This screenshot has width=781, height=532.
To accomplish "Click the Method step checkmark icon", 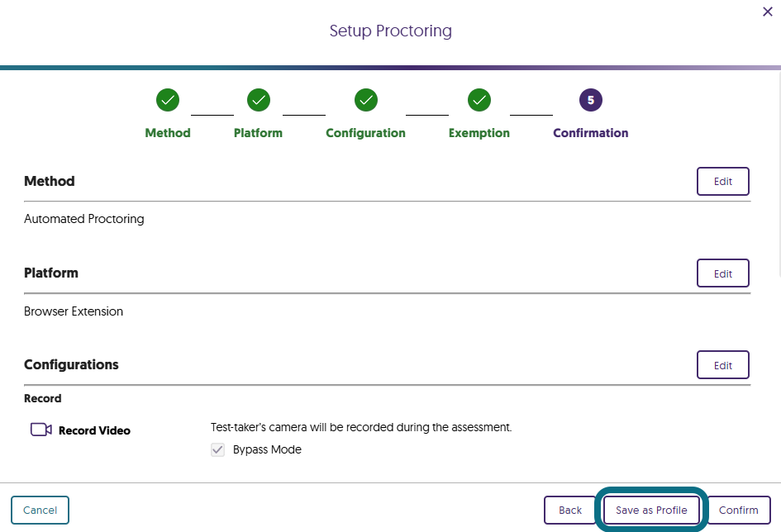I will point(168,100).
